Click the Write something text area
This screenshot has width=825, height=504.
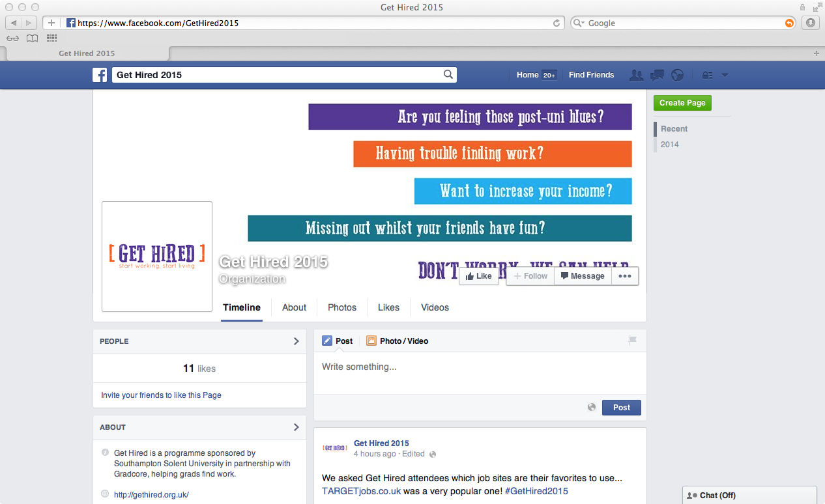click(x=480, y=373)
